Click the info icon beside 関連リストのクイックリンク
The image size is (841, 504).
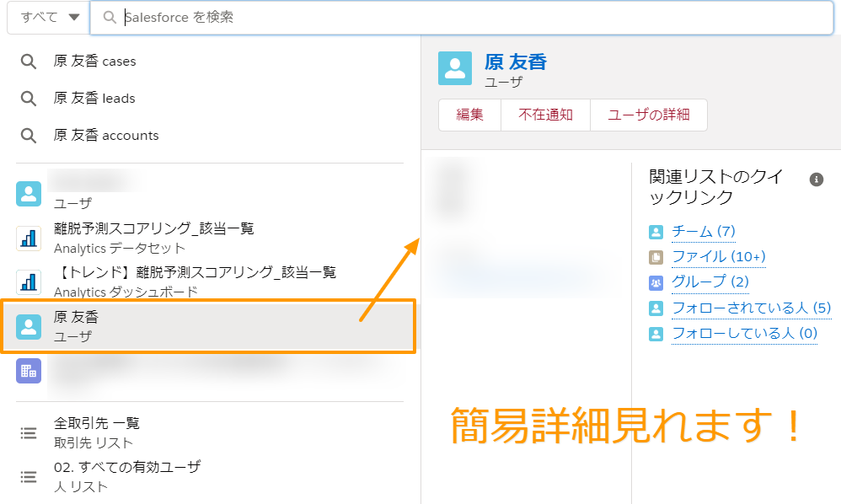pyautogui.click(x=816, y=179)
